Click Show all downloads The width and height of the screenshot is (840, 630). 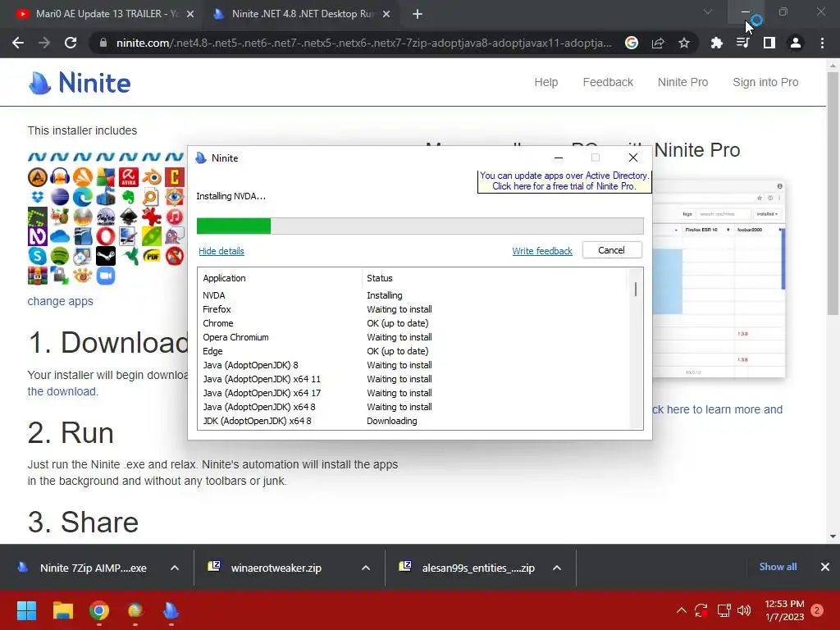click(x=778, y=567)
